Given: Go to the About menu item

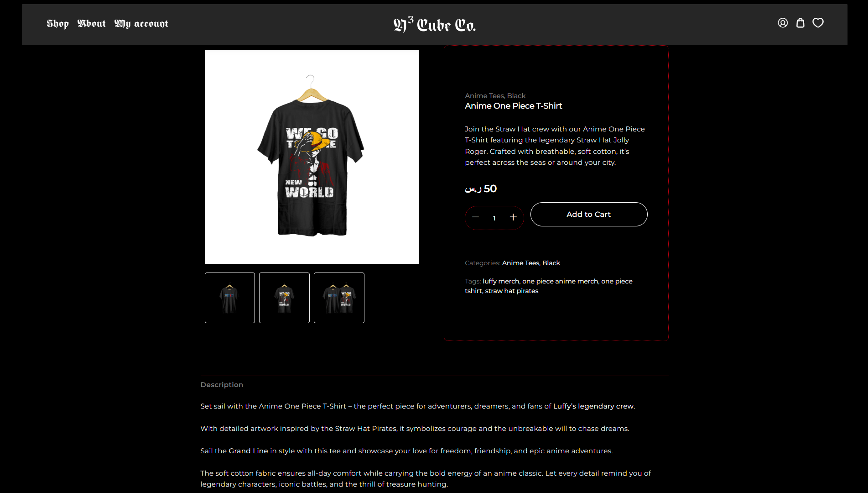Looking at the screenshot, I should [91, 24].
